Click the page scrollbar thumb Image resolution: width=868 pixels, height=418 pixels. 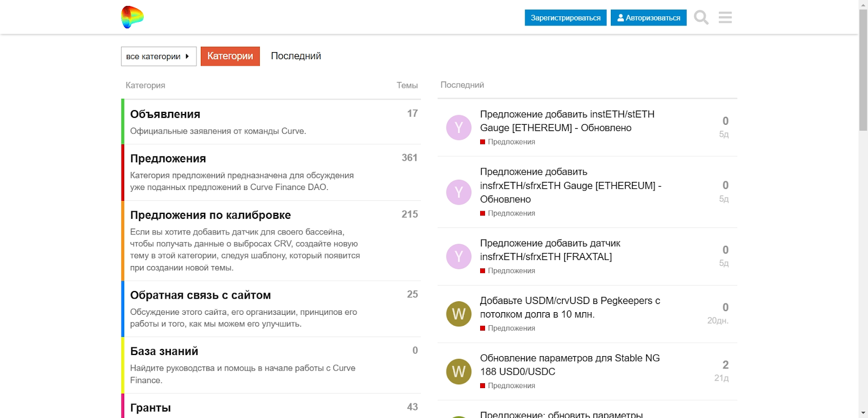(x=863, y=69)
